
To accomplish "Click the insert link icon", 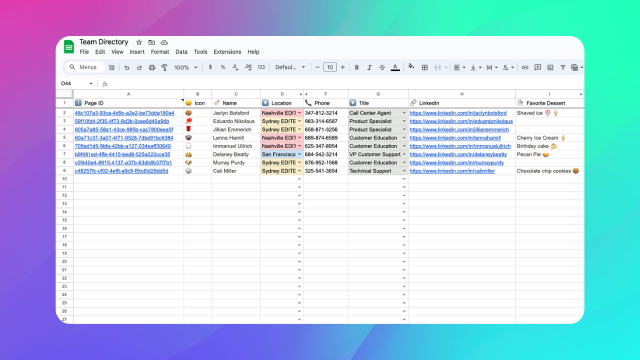I will [x=525, y=67].
